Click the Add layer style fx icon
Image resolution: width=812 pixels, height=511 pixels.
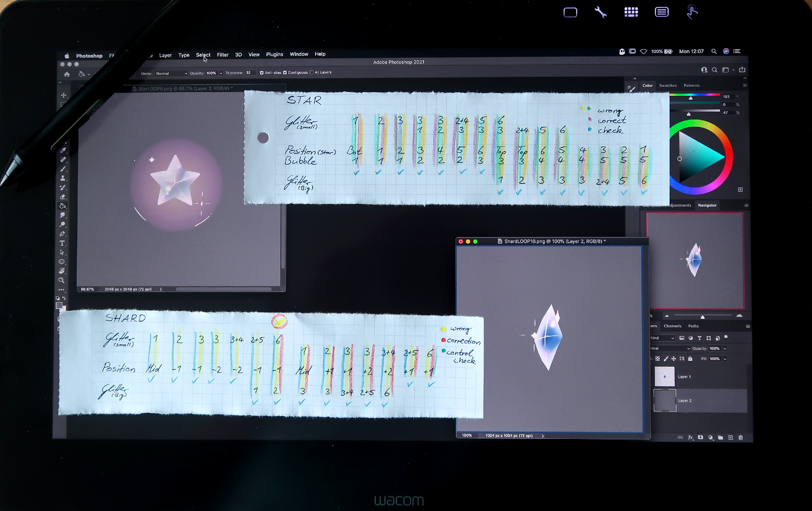691,437
